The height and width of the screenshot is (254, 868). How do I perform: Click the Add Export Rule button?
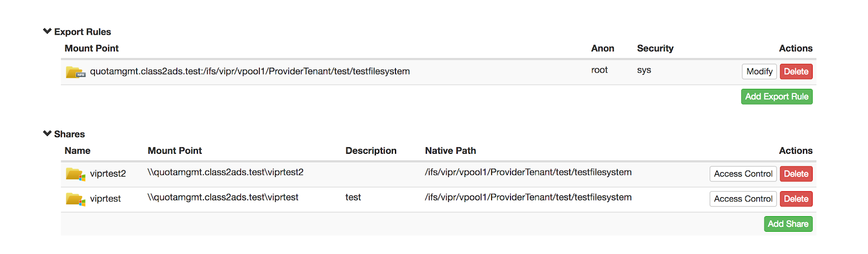[x=776, y=96]
